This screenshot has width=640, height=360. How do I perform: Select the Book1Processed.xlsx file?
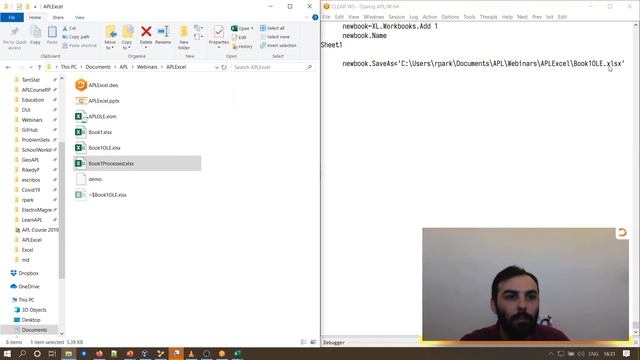[137, 163]
